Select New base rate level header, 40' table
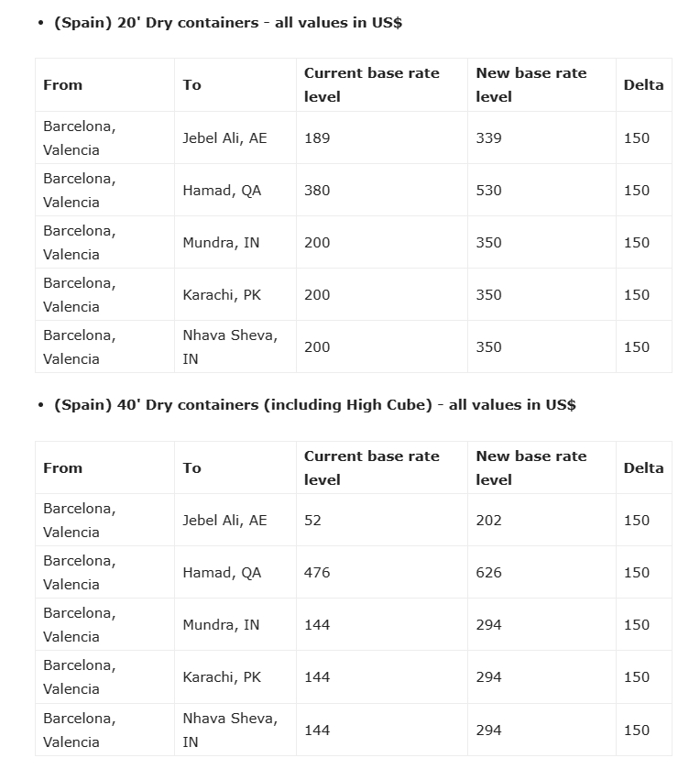 click(531, 468)
